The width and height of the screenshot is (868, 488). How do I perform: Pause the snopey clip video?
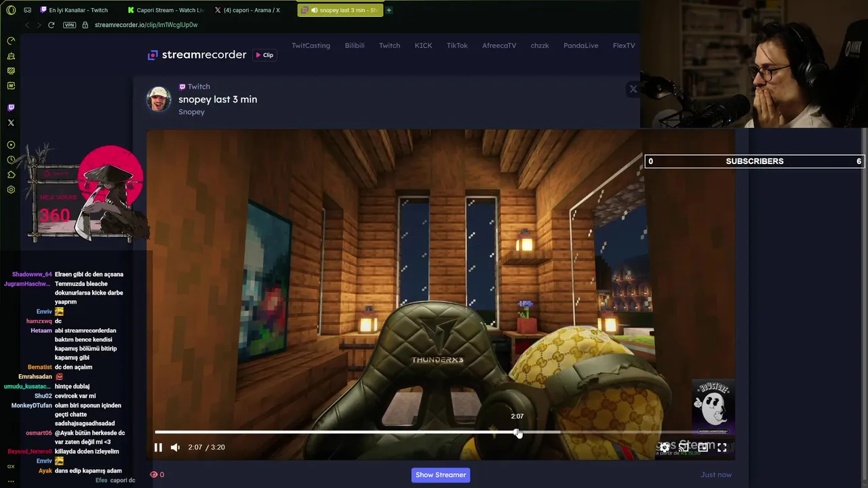[158, 447]
